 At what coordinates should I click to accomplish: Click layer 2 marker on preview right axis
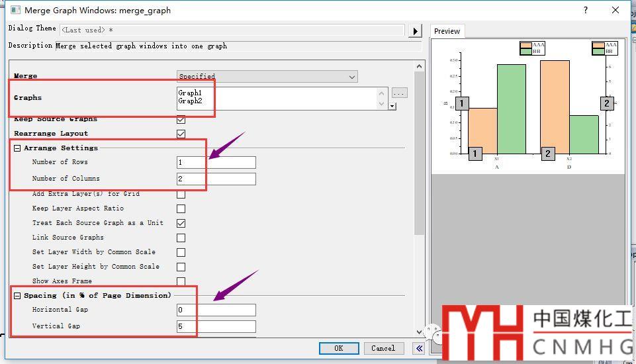607,103
